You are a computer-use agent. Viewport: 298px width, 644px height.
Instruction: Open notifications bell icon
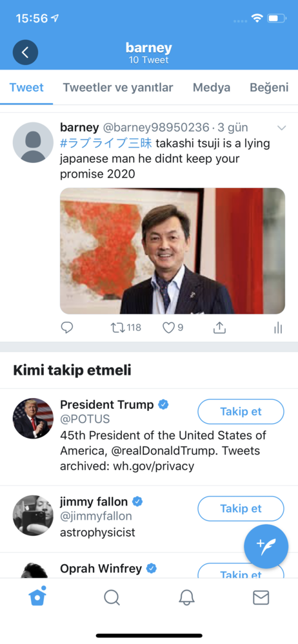[x=186, y=598]
